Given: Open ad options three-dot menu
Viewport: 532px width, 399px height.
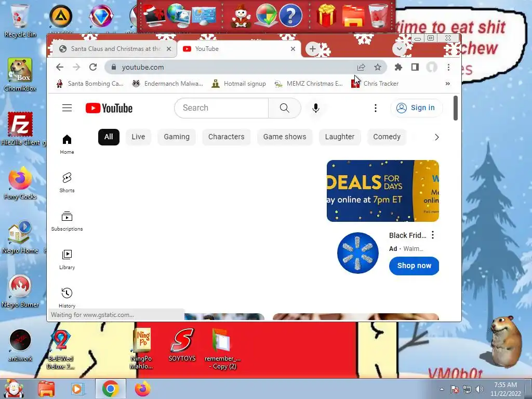Looking at the screenshot, I should tap(433, 235).
